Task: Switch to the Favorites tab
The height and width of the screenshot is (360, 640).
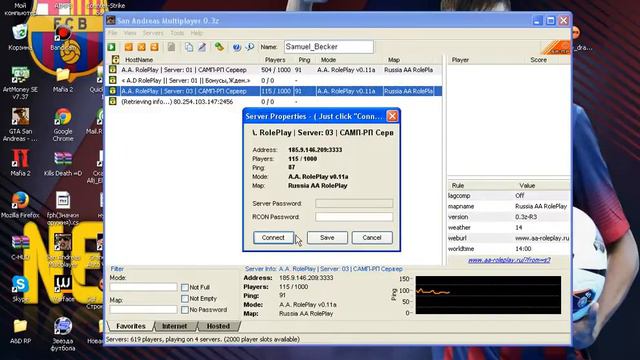Action: click(x=131, y=326)
